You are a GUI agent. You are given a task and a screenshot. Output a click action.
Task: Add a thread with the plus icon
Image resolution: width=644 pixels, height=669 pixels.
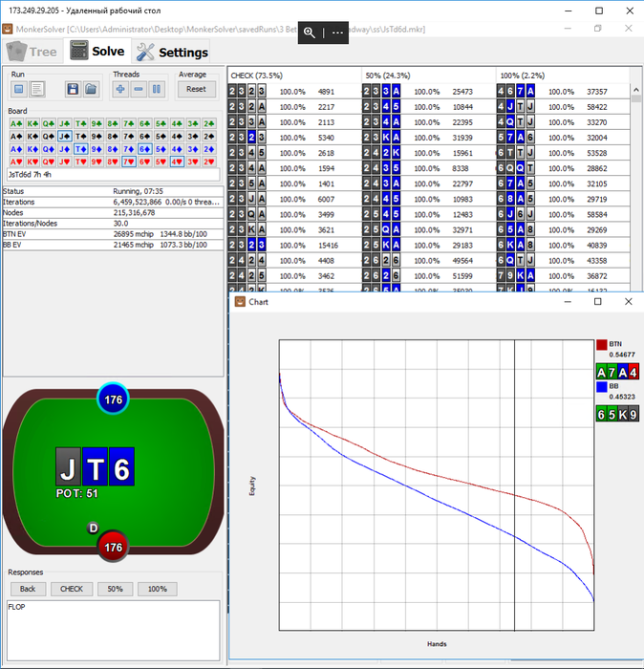pos(120,89)
